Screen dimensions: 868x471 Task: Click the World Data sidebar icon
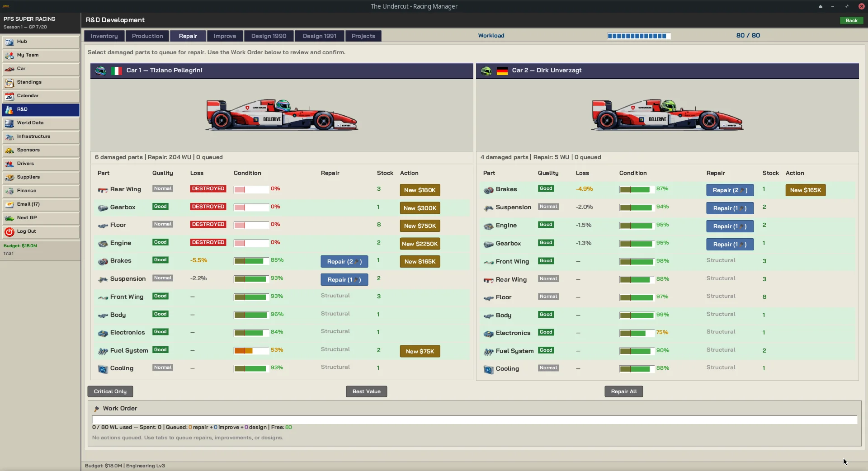[9, 123]
